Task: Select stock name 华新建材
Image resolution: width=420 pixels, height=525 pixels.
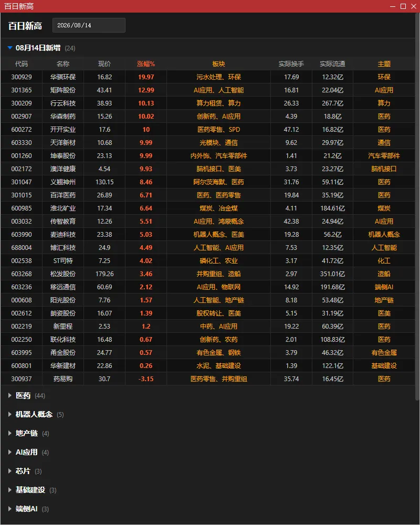Action: pos(63,365)
